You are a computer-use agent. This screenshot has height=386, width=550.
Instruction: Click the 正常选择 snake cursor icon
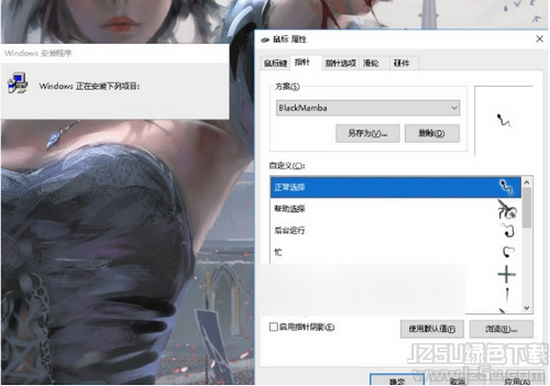[x=506, y=187]
